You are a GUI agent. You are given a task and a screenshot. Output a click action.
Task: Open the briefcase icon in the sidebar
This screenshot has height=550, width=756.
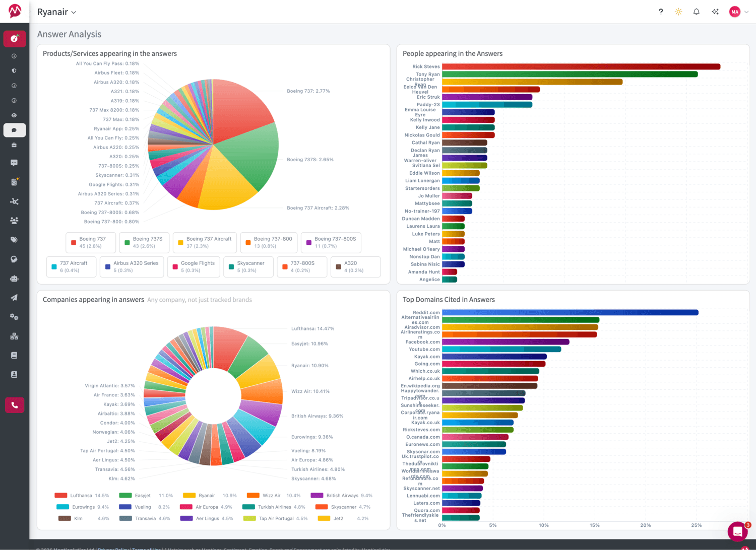click(x=14, y=145)
